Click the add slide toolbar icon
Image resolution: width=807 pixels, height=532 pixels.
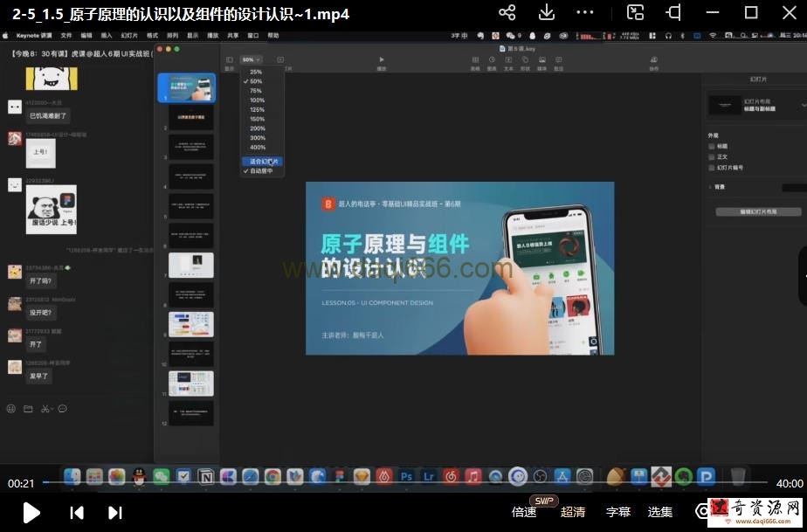click(280, 60)
